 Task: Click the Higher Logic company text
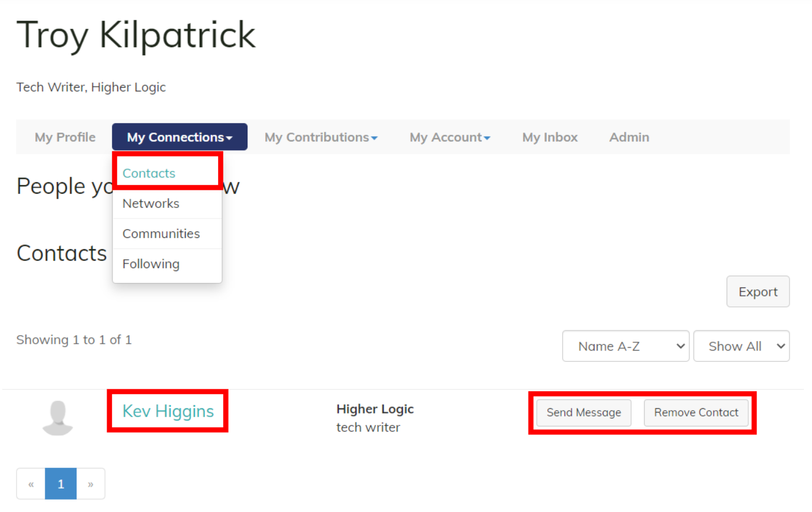[x=375, y=409]
